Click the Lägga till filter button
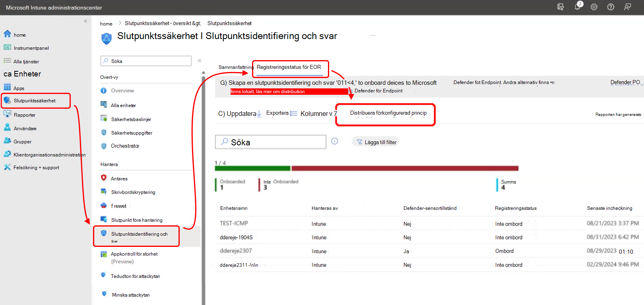Screen dimensions: 644x305 [376, 142]
